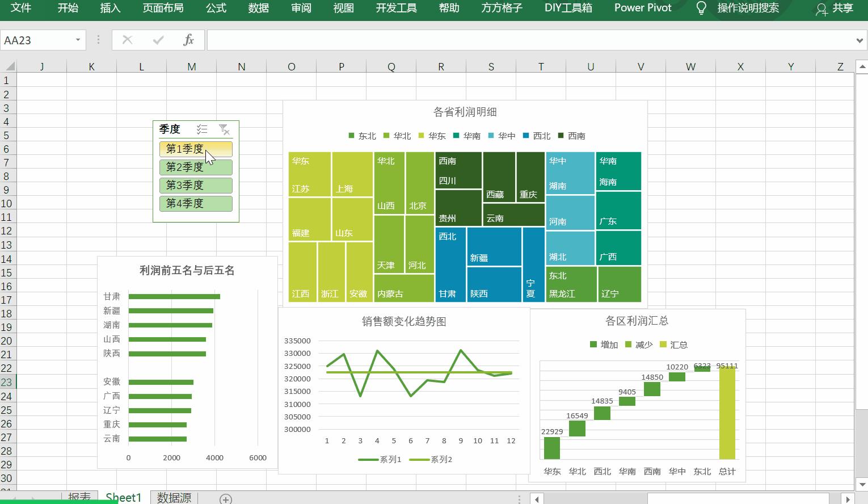Click the 江苏 treemap tile
The height and width of the screenshot is (504, 868).
310,174
